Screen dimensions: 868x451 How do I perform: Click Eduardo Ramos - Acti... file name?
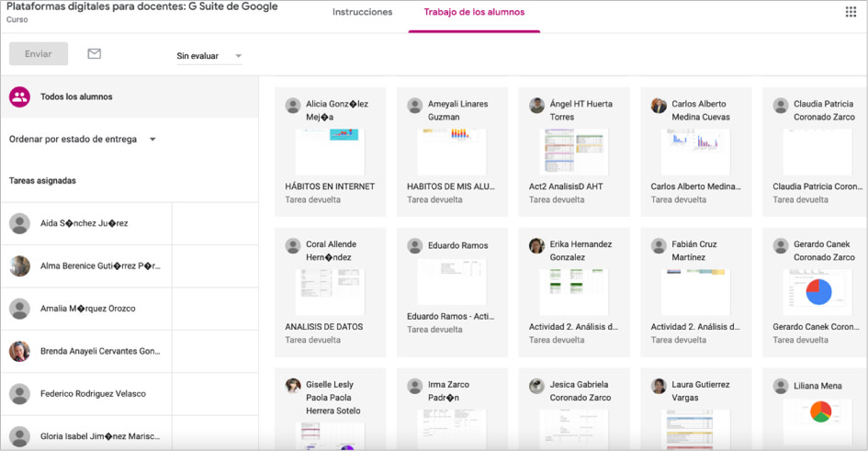(x=451, y=317)
